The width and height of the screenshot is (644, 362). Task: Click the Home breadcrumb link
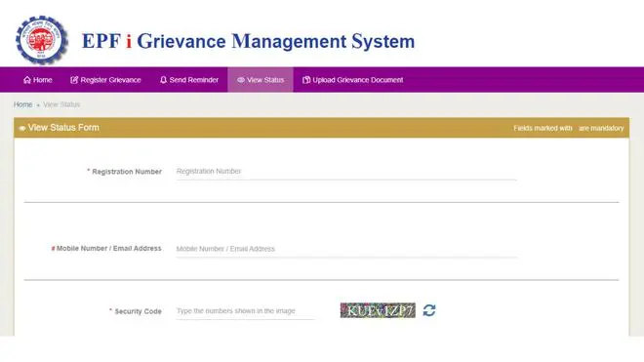click(23, 104)
